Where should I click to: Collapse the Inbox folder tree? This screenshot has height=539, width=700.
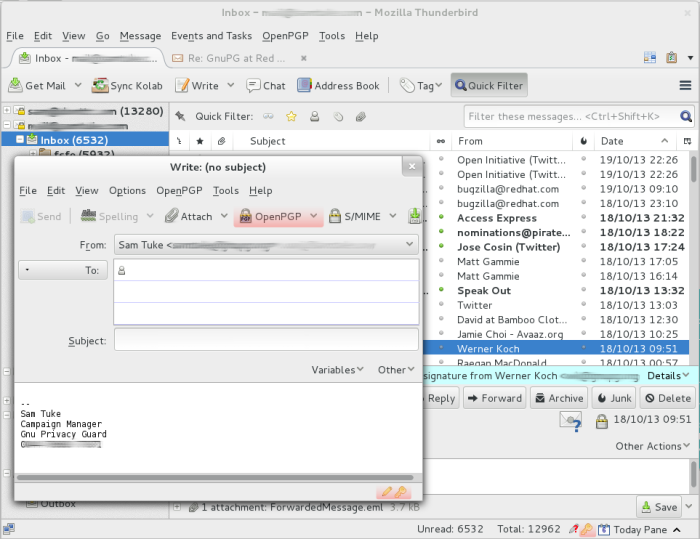20,139
